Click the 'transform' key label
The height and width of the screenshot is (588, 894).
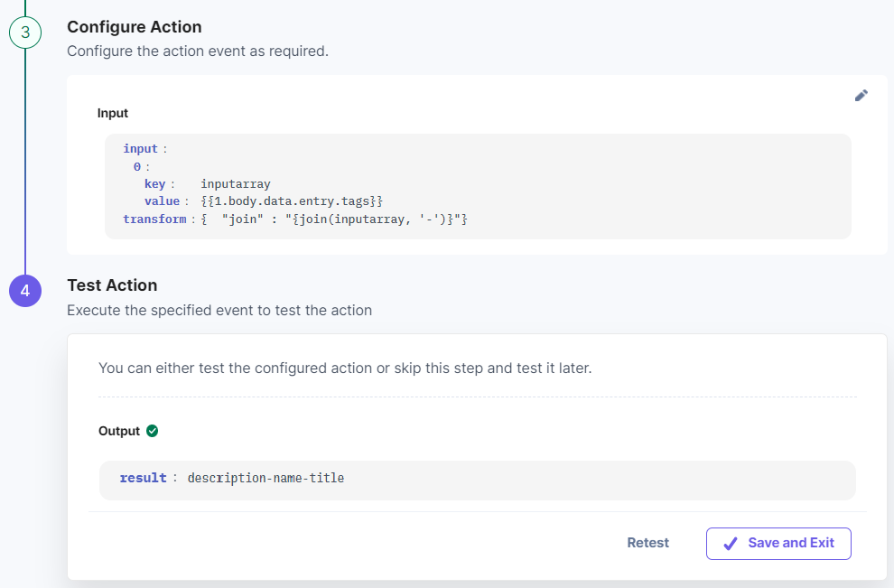click(x=154, y=219)
